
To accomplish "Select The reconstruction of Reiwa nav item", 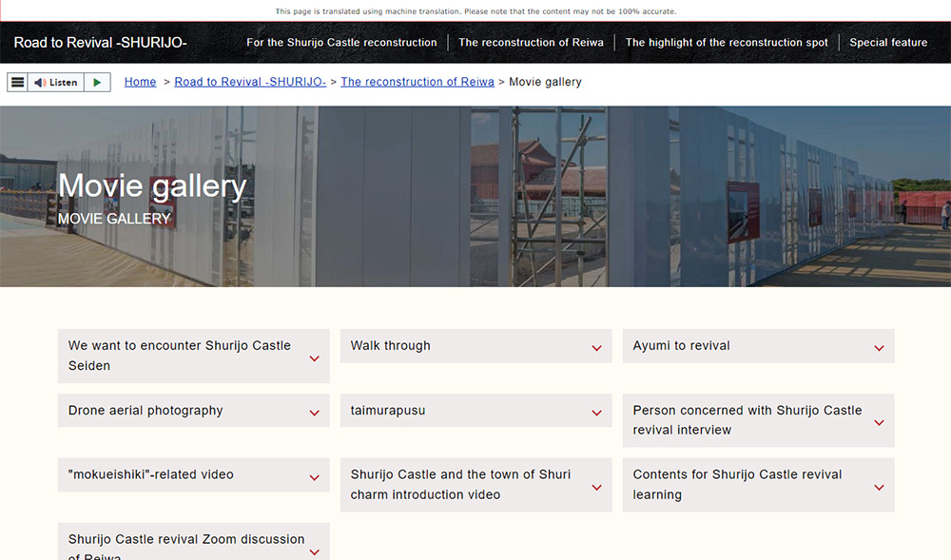I will coord(531,43).
